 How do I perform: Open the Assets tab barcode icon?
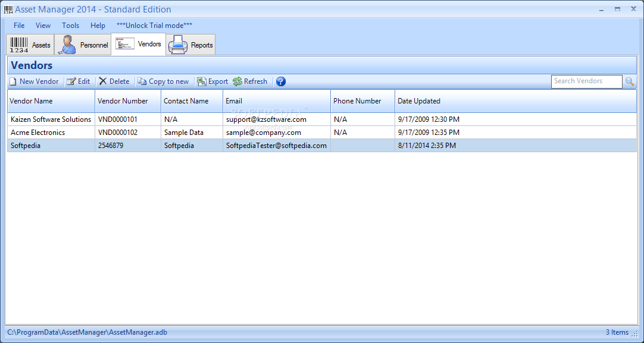(x=19, y=45)
